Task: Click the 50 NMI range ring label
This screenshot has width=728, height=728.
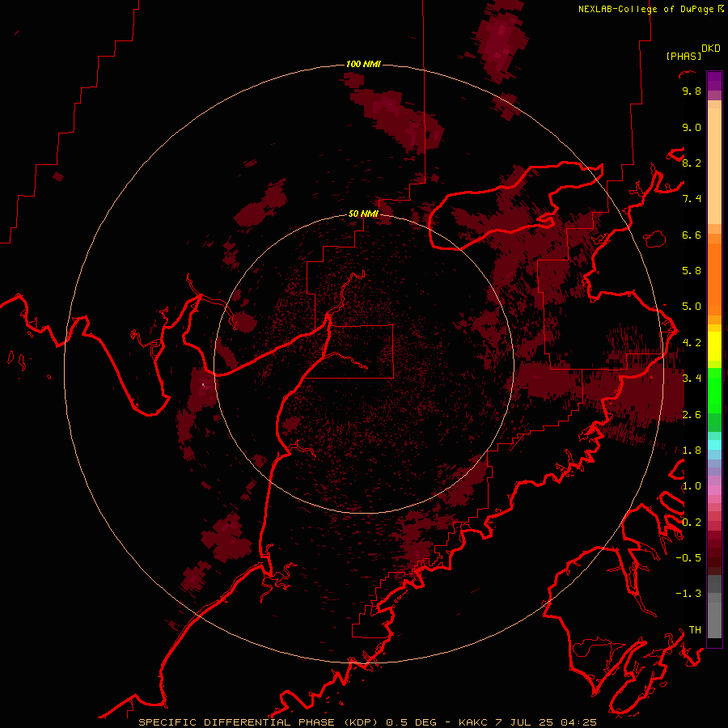Action: (x=363, y=214)
